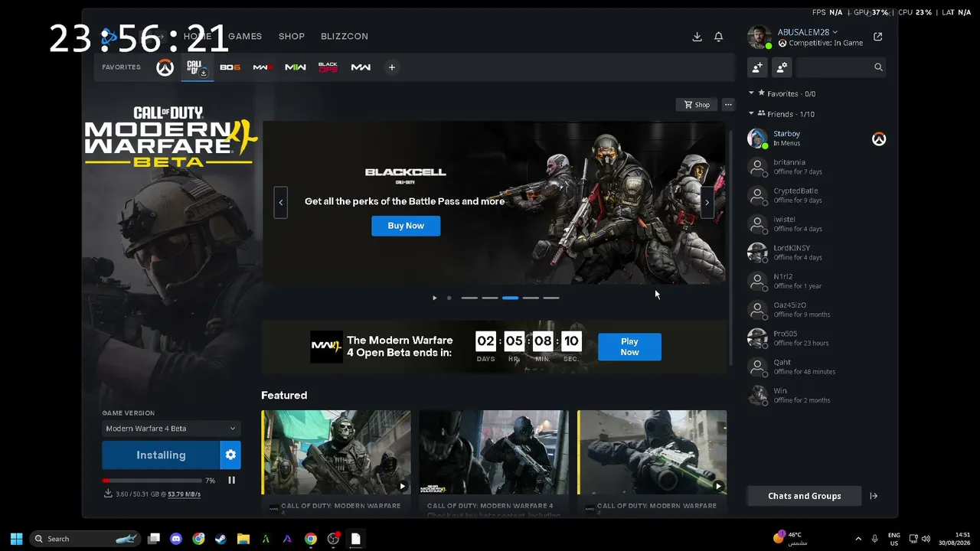Open the three-dots more options menu
The width and height of the screenshot is (980, 551).
click(x=728, y=105)
